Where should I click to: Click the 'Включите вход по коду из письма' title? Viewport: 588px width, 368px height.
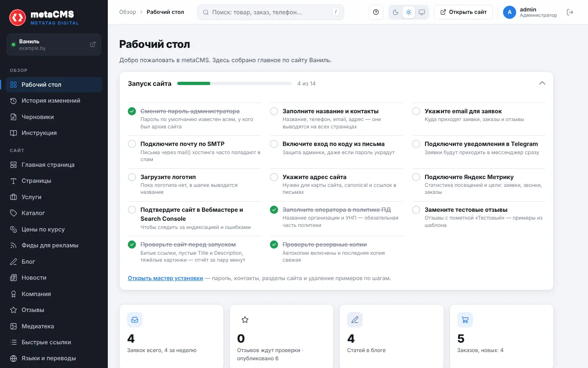click(334, 144)
